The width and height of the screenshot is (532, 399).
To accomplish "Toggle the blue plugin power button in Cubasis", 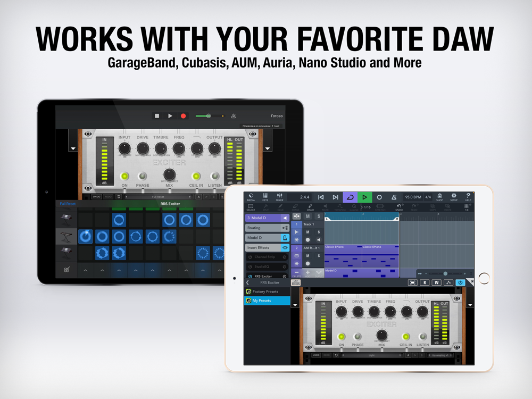I will point(460,282).
